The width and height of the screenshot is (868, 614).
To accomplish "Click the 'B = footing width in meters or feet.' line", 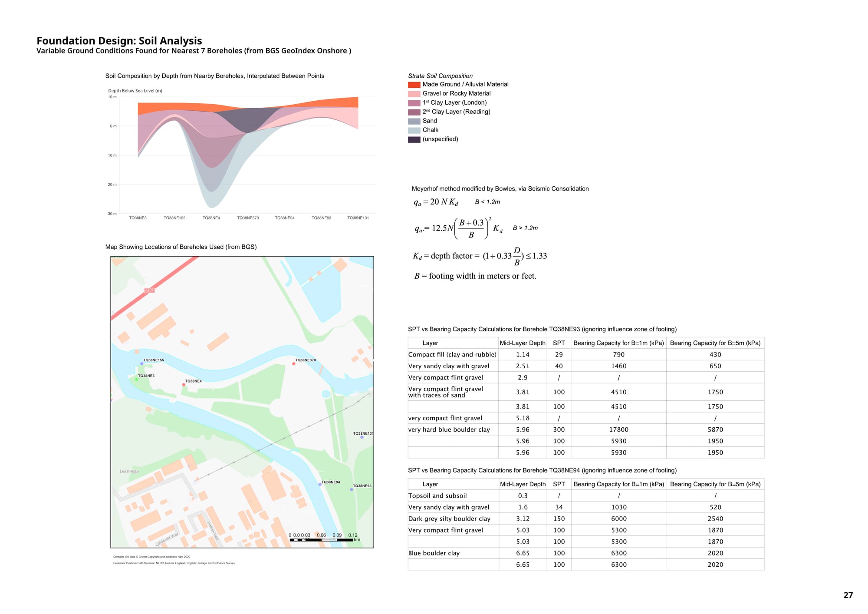I will [475, 276].
